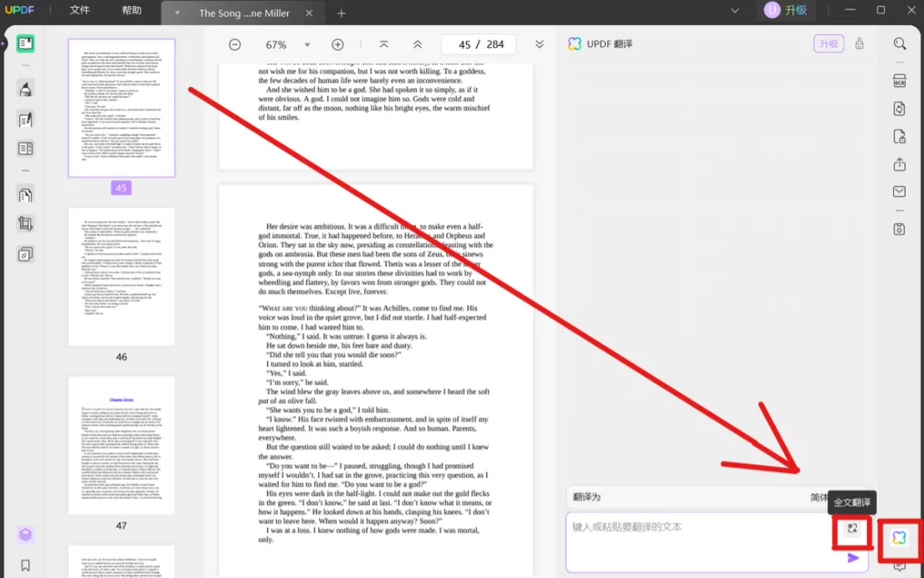Open the Search tool icon
924x578 pixels.
[899, 44]
